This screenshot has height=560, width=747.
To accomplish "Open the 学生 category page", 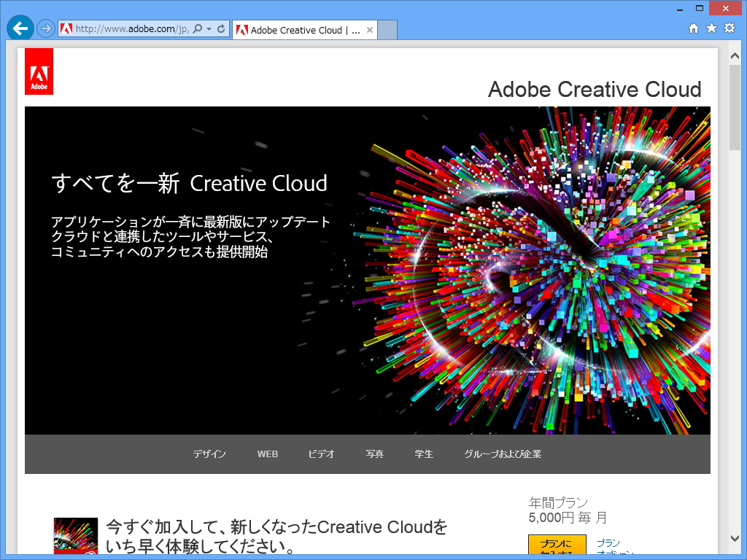I will (424, 454).
